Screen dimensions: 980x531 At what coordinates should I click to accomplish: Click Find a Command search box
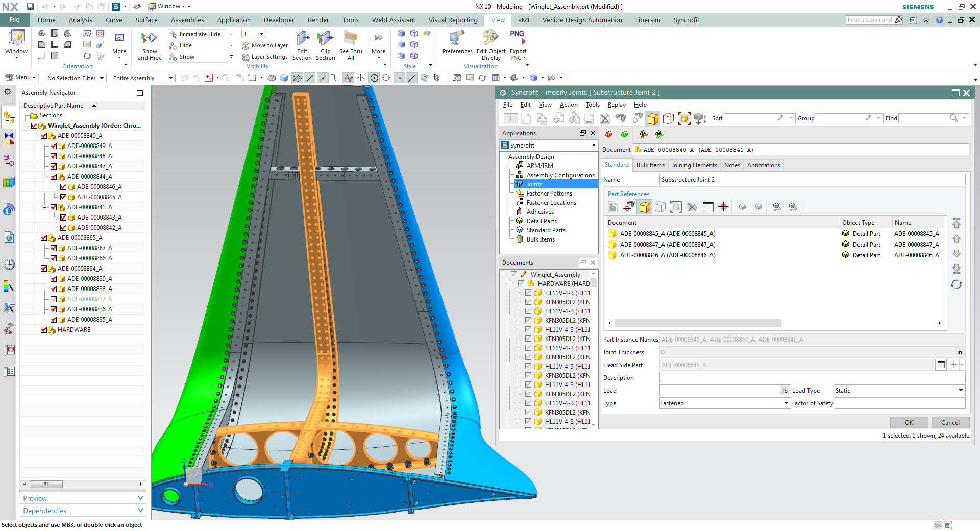874,20
